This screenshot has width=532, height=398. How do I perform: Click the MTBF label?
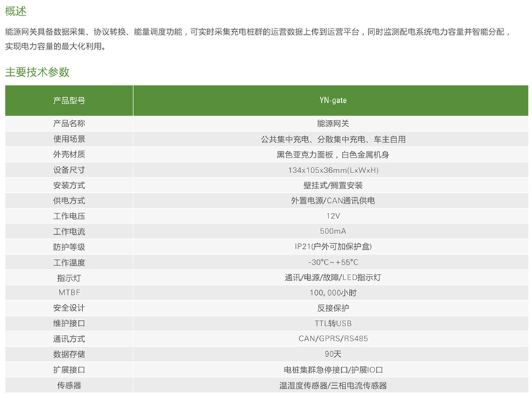pos(69,292)
